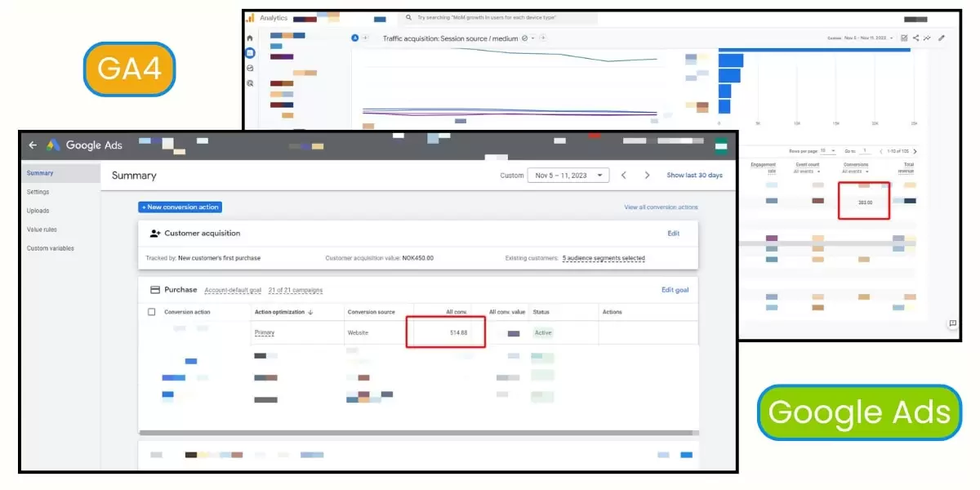
Task: Click the Analytics logo icon
Action: click(251, 18)
